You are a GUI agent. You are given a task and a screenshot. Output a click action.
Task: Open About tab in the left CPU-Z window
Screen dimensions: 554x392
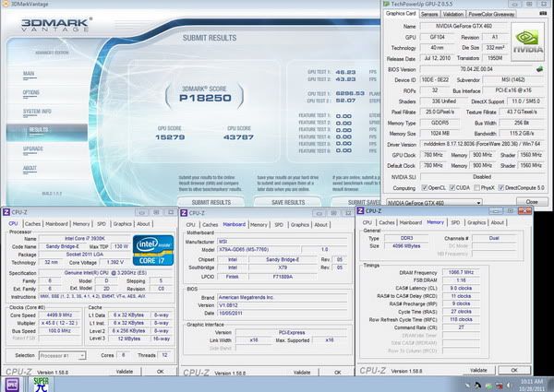(x=143, y=224)
